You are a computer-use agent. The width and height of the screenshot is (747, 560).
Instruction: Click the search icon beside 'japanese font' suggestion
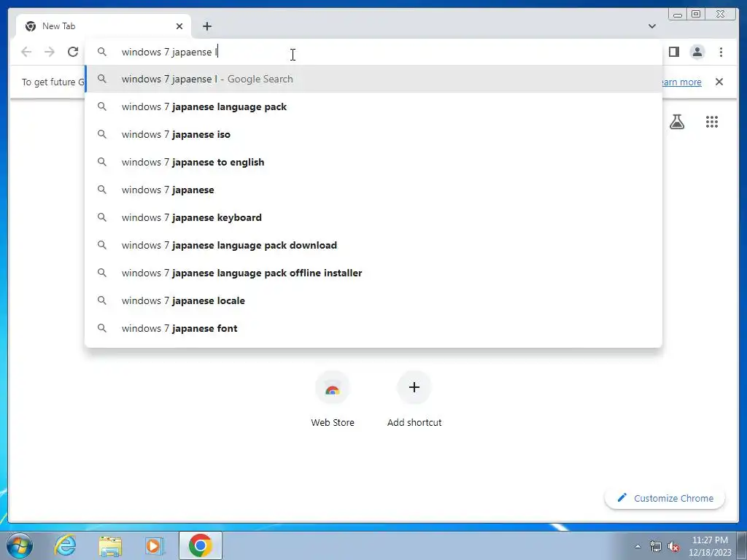(x=102, y=328)
